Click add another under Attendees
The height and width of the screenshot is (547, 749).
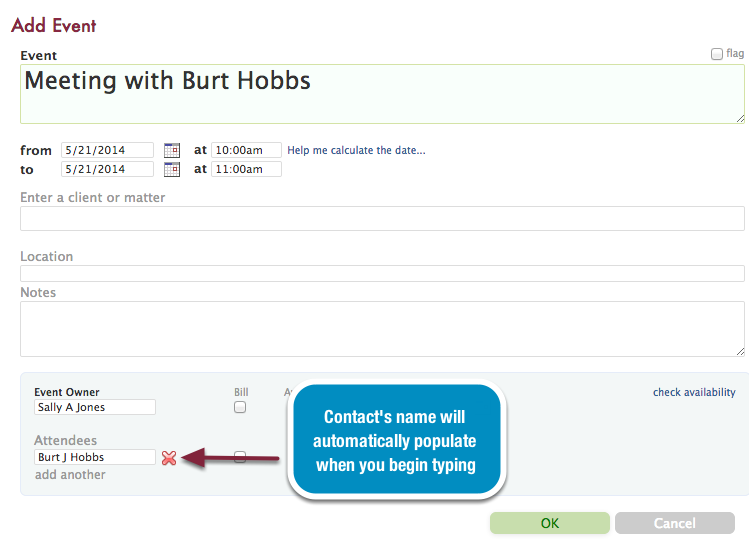click(70, 474)
